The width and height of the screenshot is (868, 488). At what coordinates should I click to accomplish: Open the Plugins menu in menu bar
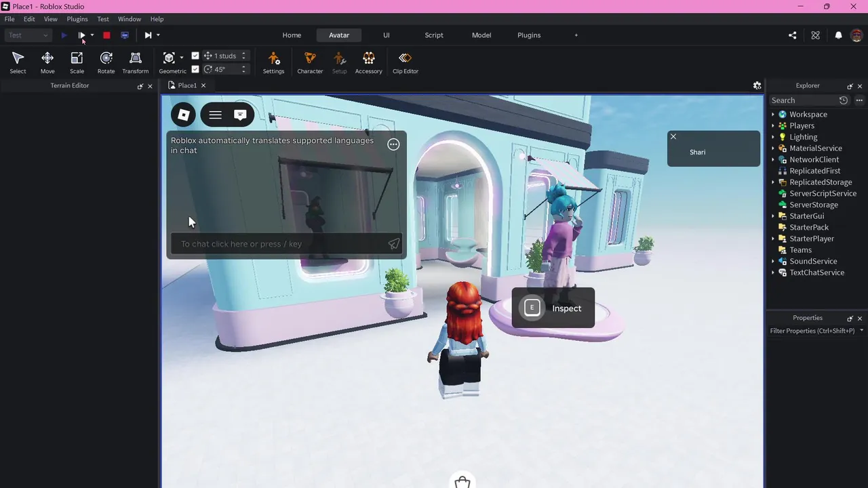pos(77,19)
